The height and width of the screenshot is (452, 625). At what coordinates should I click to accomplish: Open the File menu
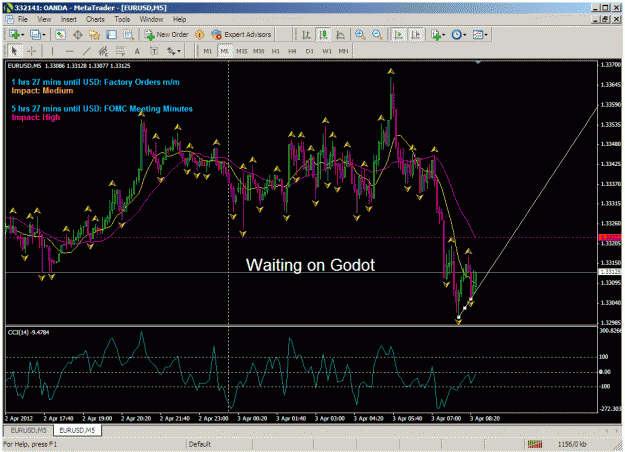[22, 19]
